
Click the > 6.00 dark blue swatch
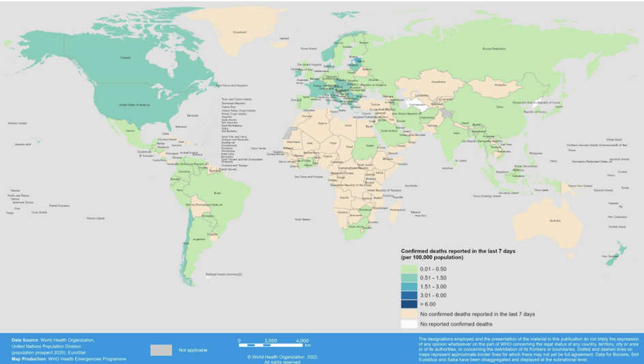408,304
